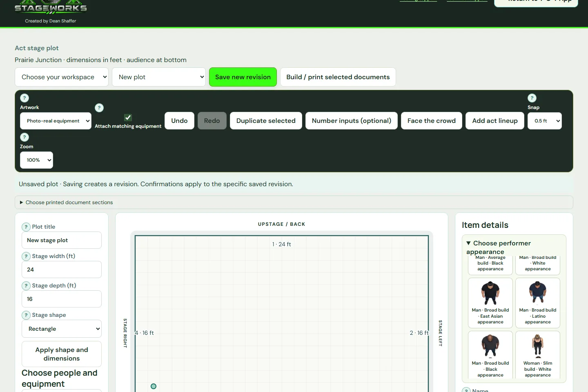Viewport: 588px width, 392px height.
Task: Click the '4 · 16 ft' stage edge label
Action: click(145, 333)
